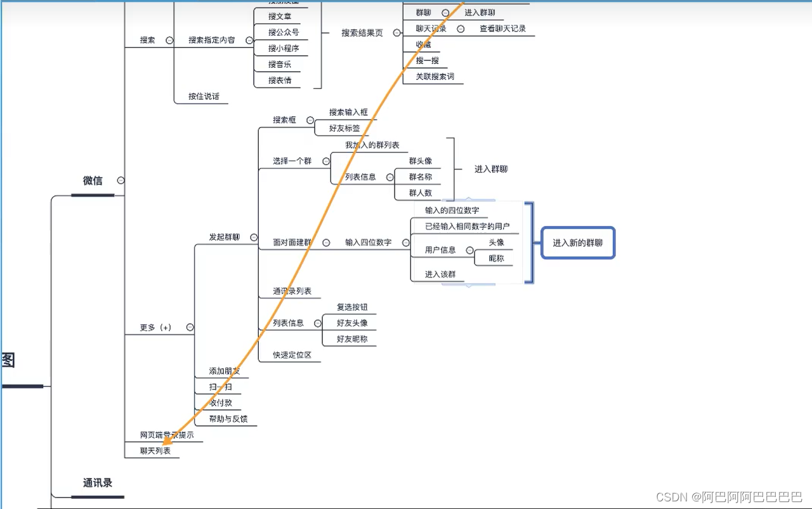Screen dimensions: 812x509
Task: Collapse the 微信 branch toggle
Action: point(121,180)
